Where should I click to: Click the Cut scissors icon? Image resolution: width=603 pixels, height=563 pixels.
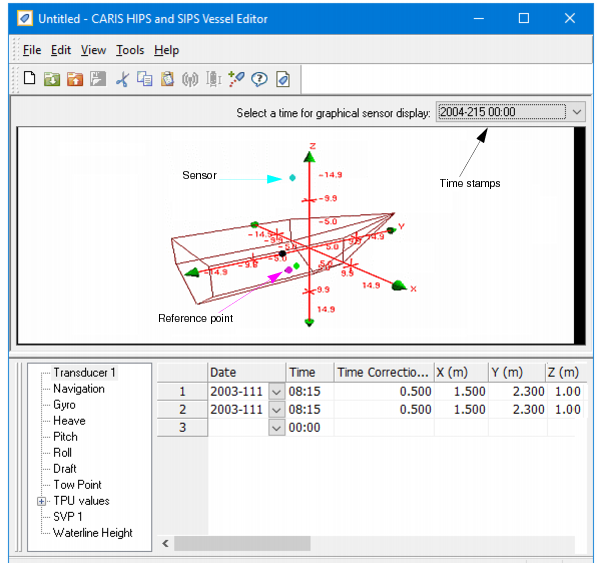point(122,80)
